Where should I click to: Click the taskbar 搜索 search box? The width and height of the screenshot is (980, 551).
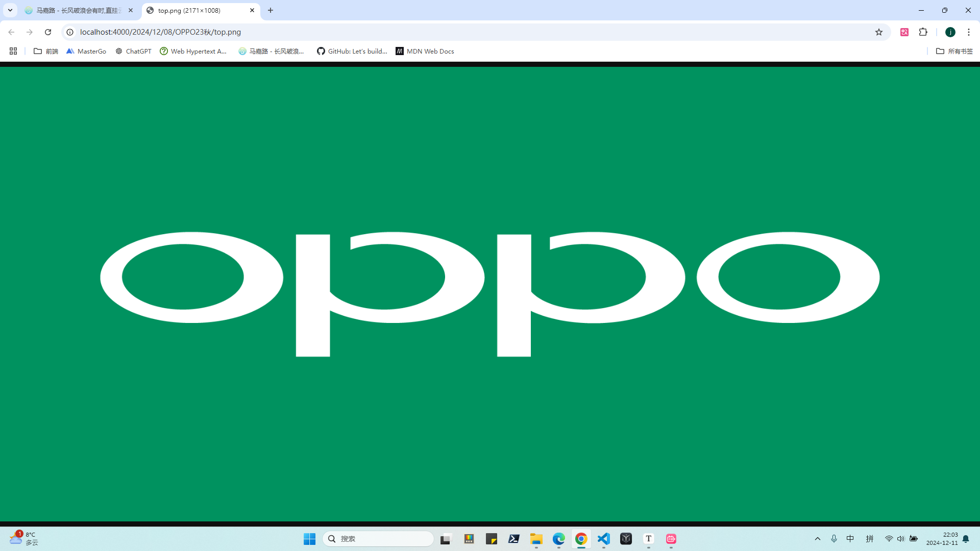point(378,539)
